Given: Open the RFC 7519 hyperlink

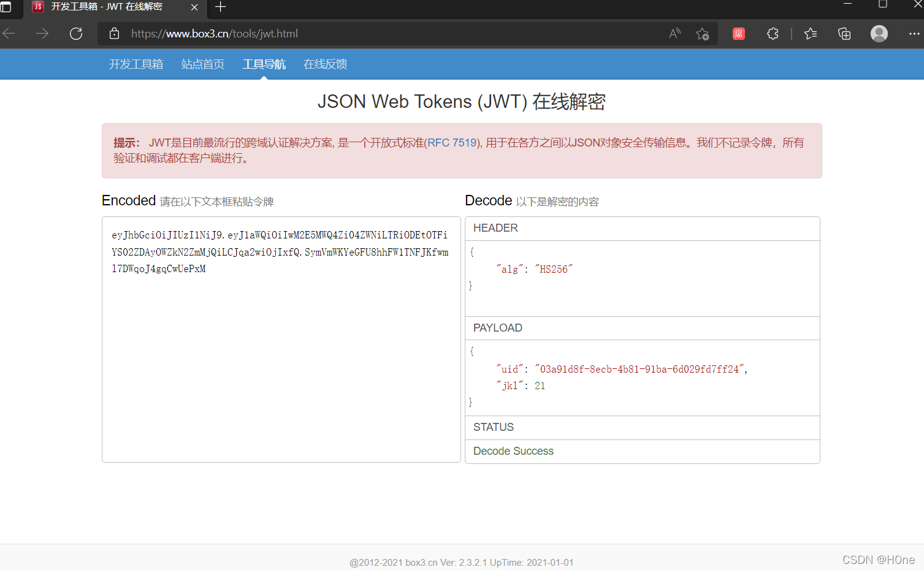Looking at the screenshot, I should (452, 142).
